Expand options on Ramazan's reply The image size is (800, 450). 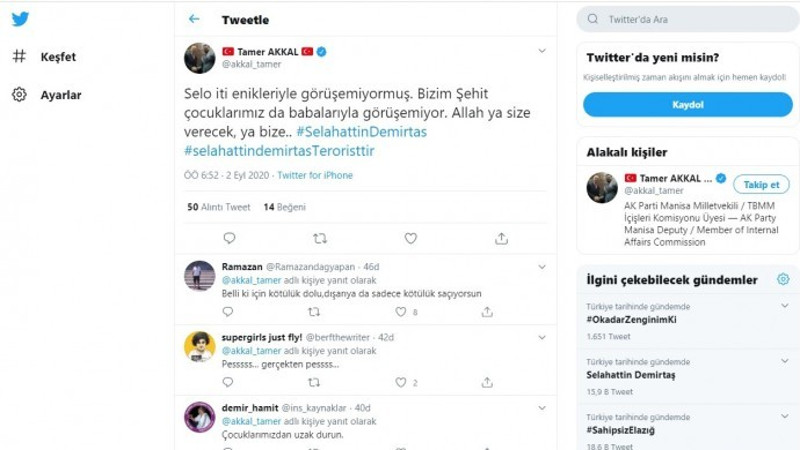tap(542, 267)
